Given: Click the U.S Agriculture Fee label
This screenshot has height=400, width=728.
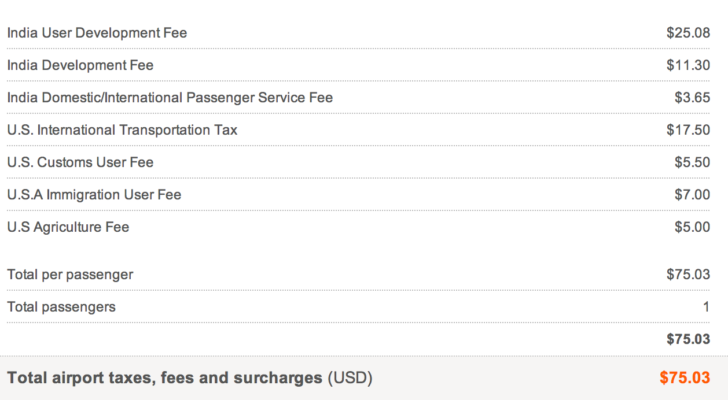Looking at the screenshot, I should click(x=68, y=227).
